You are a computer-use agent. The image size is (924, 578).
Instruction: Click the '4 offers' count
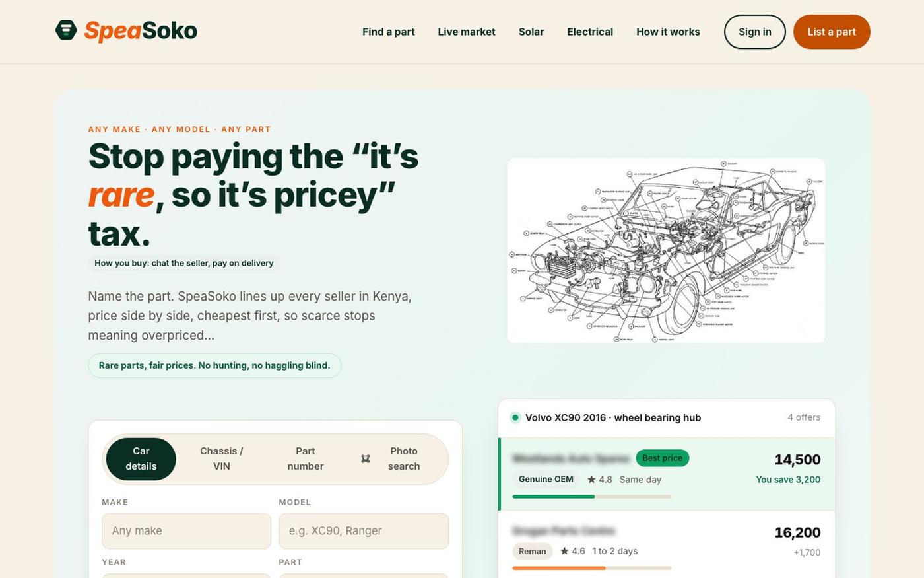[804, 417]
